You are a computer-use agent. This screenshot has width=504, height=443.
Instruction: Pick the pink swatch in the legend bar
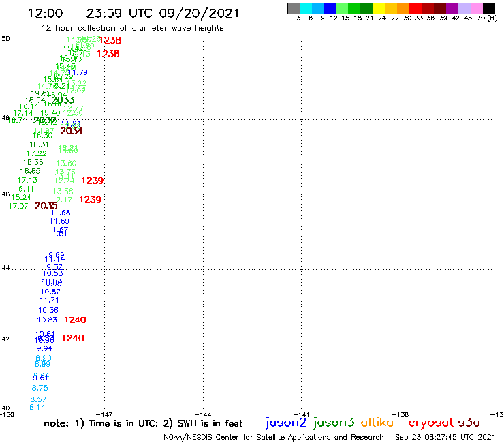click(476, 8)
